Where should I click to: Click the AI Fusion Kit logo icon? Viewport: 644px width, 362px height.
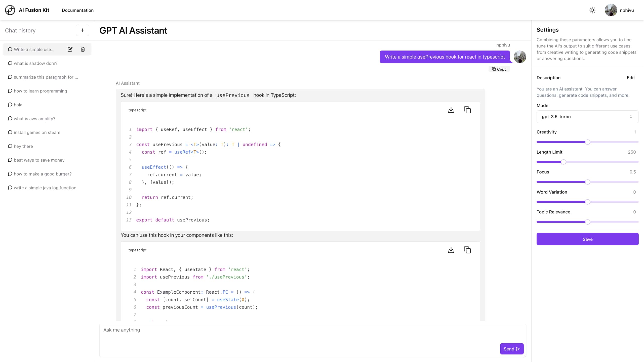point(10,10)
